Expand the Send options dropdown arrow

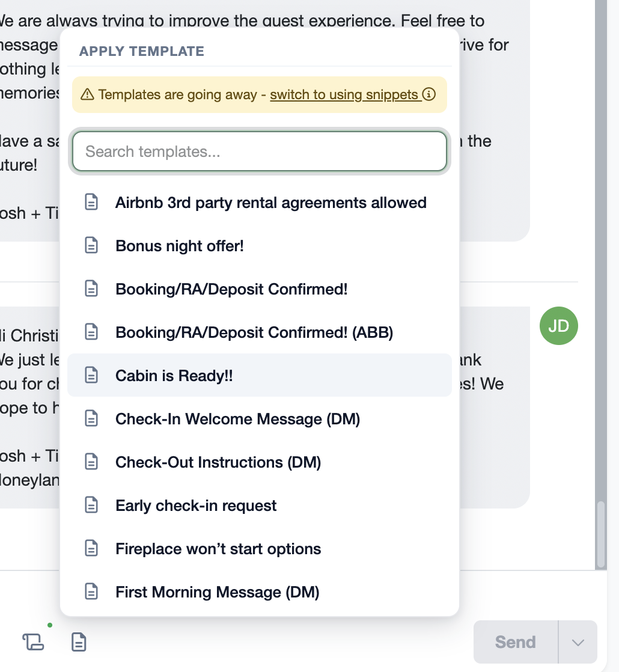coord(578,642)
